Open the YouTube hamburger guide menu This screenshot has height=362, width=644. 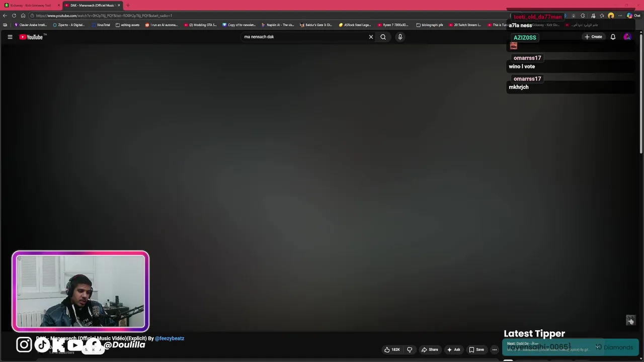(10, 37)
